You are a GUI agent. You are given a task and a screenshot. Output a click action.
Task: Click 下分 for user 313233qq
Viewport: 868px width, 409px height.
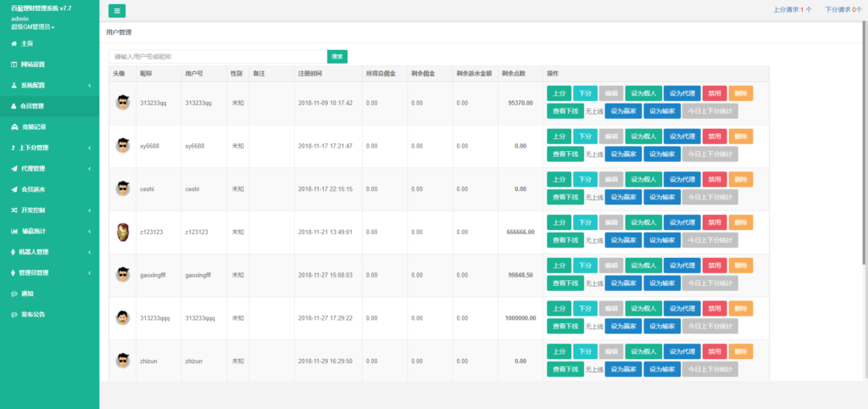[x=585, y=93]
